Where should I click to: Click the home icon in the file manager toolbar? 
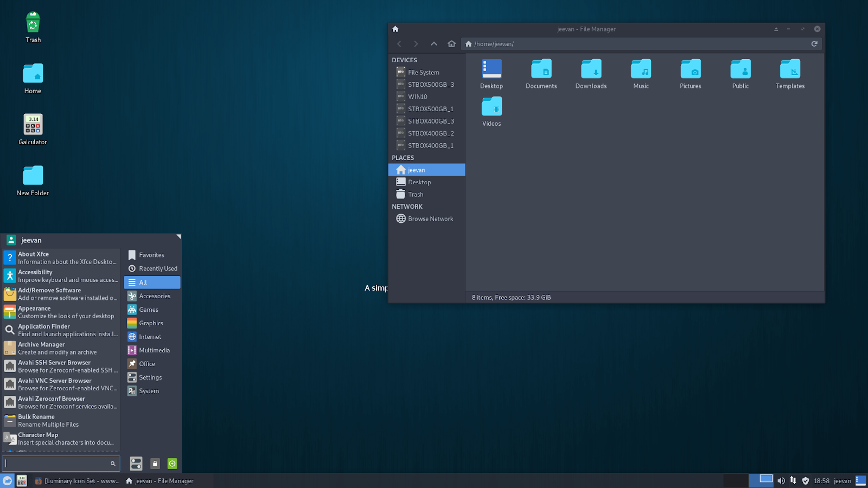(x=451, y=44)
